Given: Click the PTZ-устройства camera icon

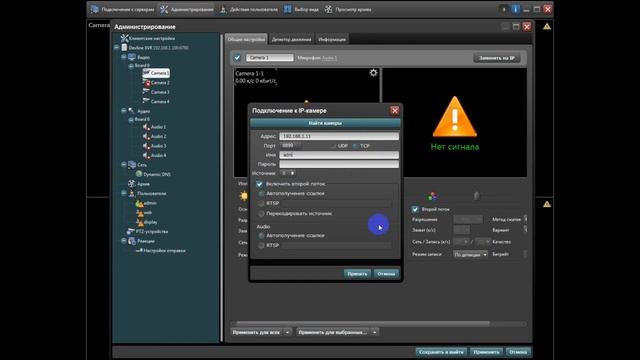Looking at the screenshot, I should click(x=131, y=231).
